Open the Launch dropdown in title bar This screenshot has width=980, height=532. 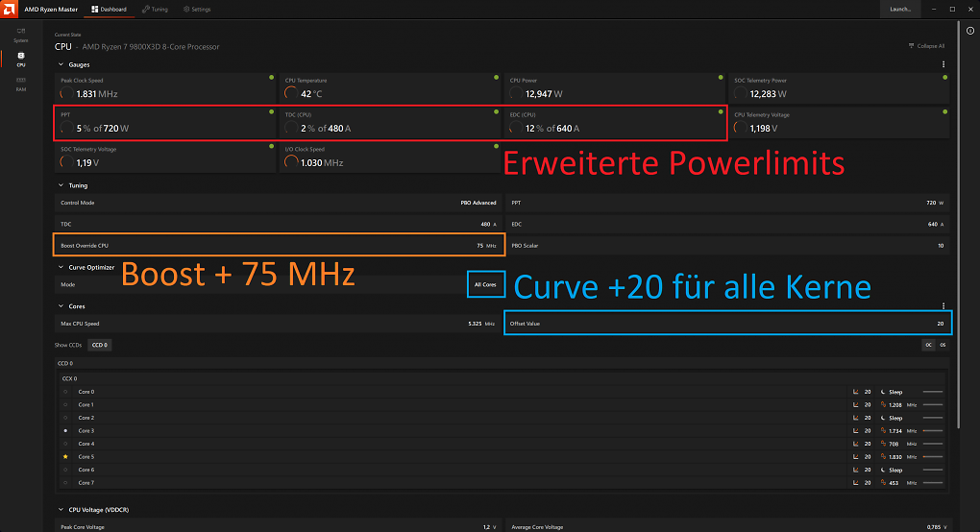pos(900,9)
